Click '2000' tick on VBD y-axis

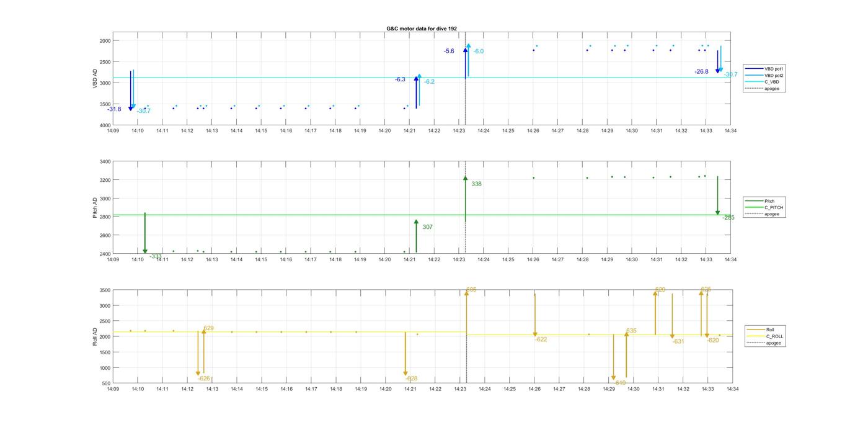105,40
